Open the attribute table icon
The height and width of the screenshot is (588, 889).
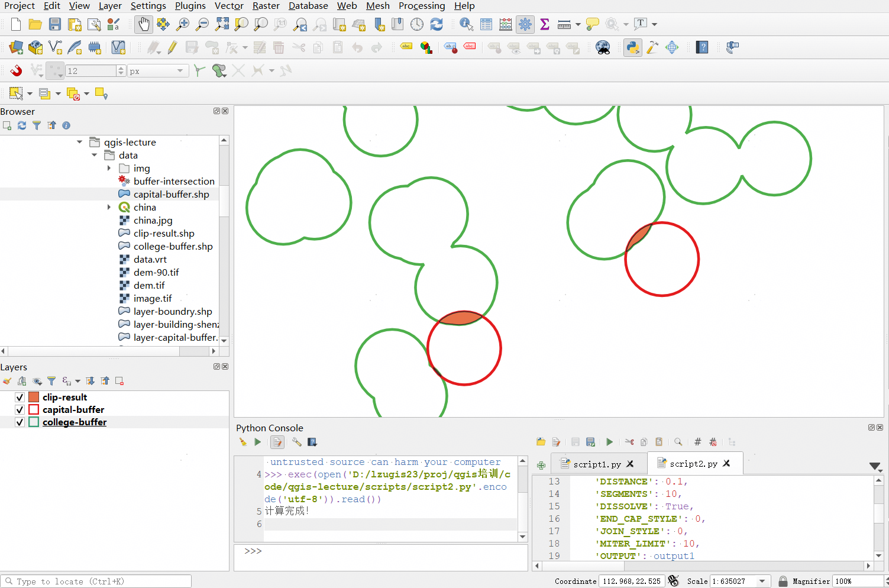486,24
